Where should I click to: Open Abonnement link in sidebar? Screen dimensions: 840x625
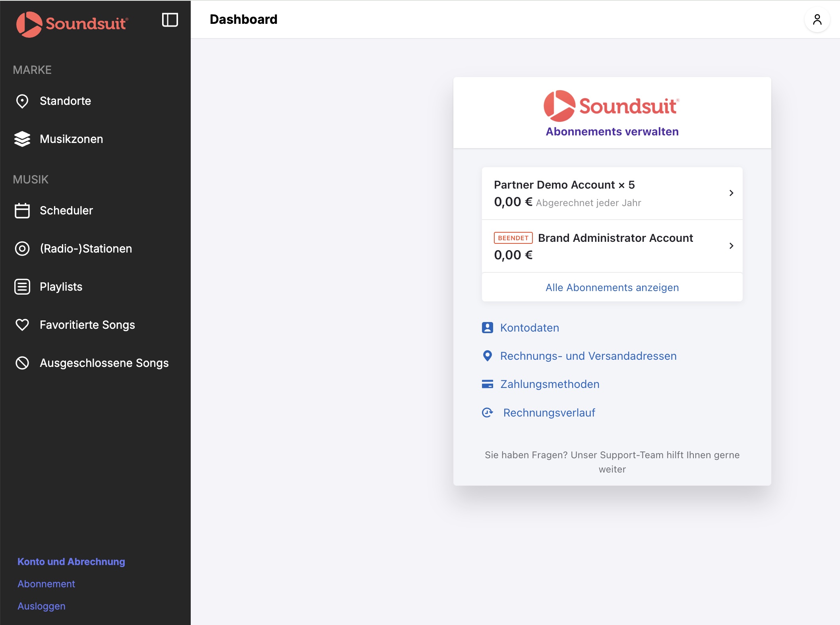[46, 584]
